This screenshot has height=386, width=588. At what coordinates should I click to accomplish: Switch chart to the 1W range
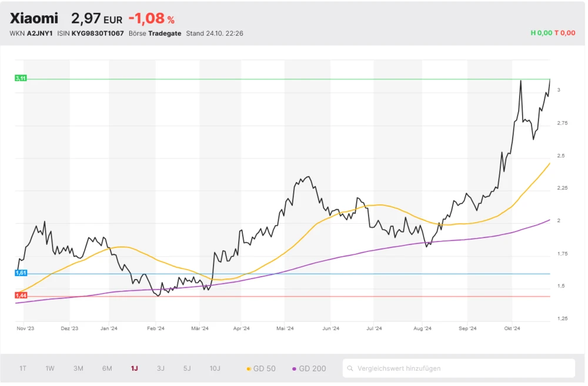coord(50,368)
